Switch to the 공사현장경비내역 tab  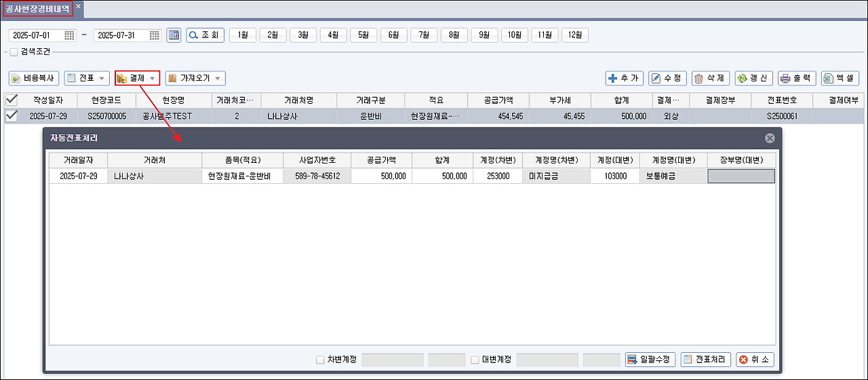tap(37, 8)
